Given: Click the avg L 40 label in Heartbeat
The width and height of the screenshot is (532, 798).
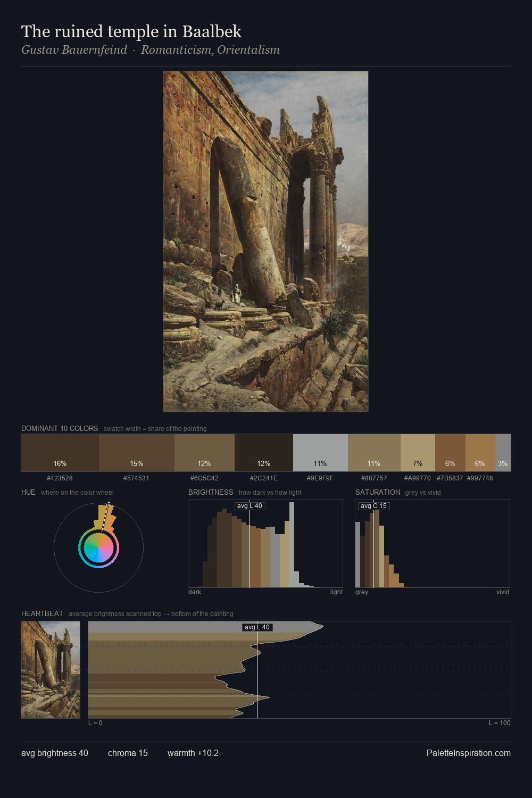Looking at the screenshot, I should coord(257,627).
